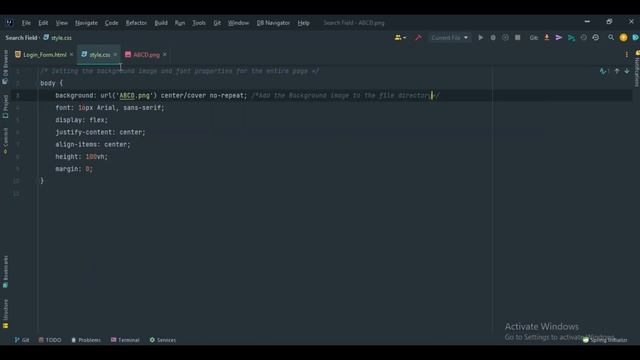Click the 'justify-content: center;' code line
Viewport: 640px width, 360px height.
coord(100,132)
